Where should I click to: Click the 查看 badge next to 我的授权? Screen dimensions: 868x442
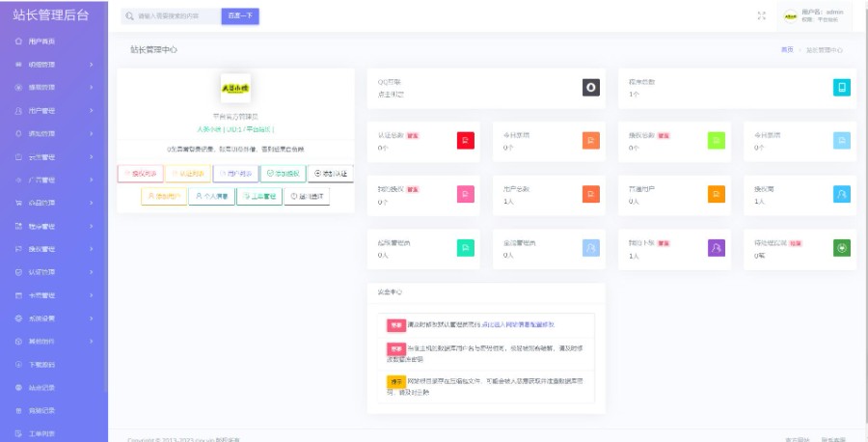coord(413,189)
